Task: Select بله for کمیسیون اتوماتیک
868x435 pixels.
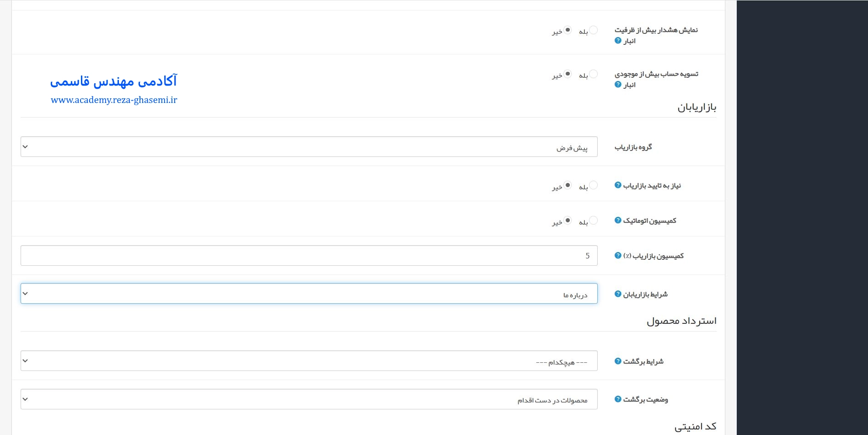Action: [x=593, y=220]
